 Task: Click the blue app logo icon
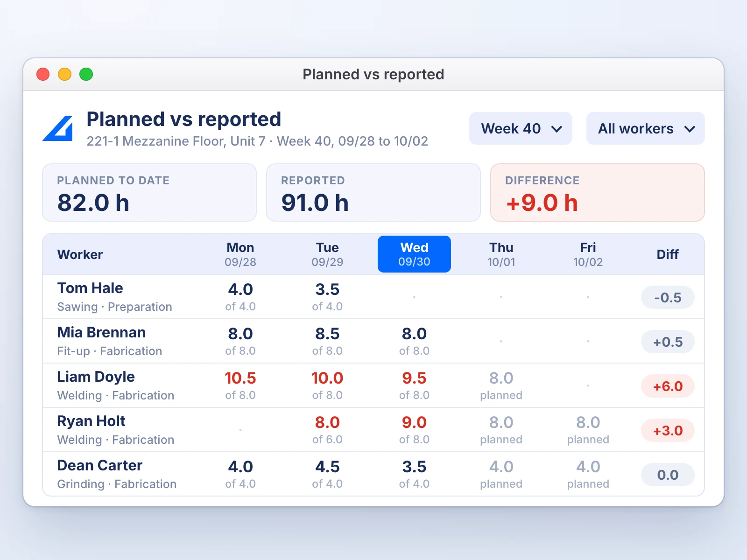point(58,128)
